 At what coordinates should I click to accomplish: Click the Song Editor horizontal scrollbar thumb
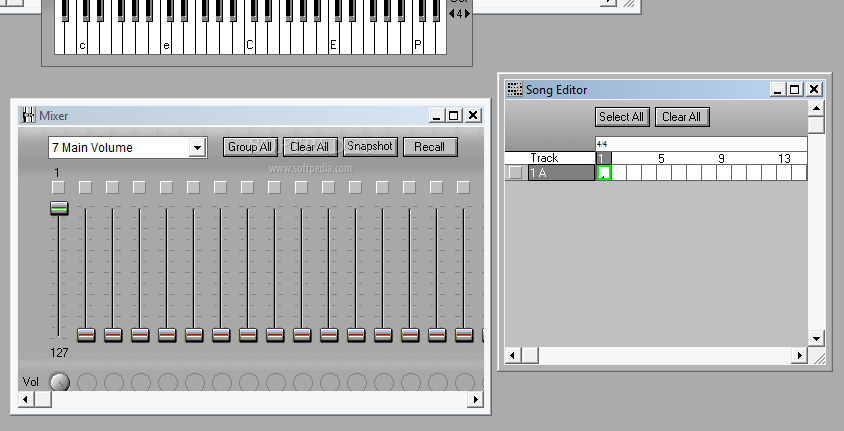point(530,355)
